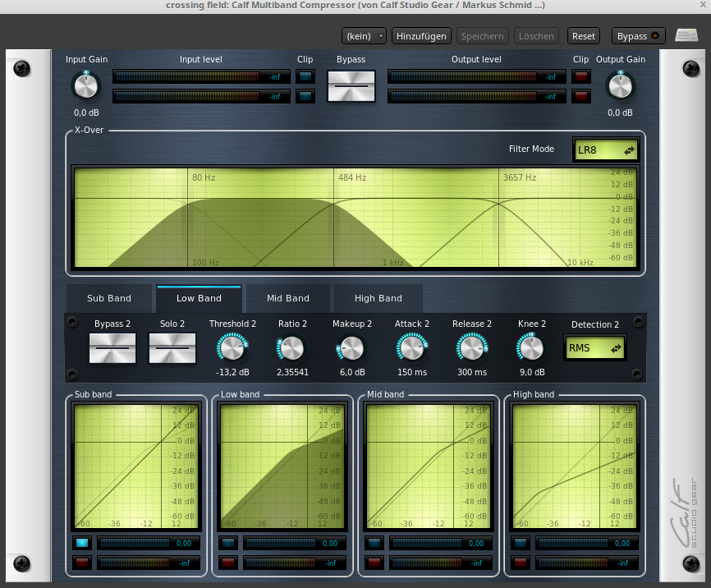Click the Löschen preset button

pos(536,36)
